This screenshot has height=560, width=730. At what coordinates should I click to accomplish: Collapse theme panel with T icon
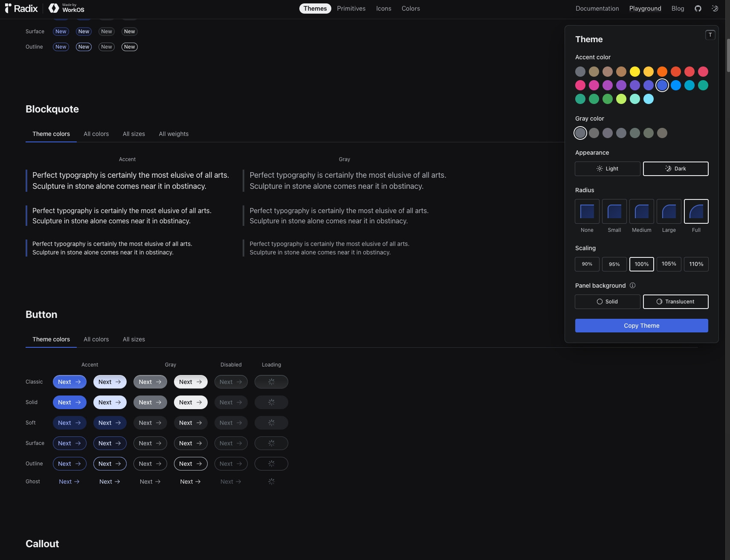(710, 35)
